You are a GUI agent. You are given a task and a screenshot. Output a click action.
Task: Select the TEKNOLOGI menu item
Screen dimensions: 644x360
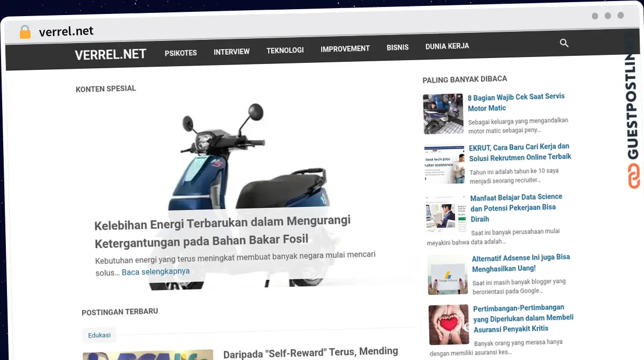[285, 50]
